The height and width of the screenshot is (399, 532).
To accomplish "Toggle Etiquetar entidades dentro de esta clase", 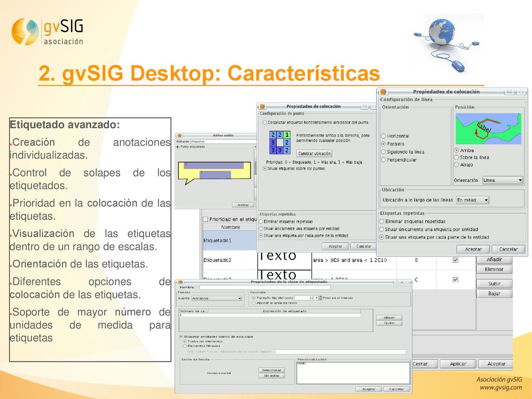I will (181, 337).
